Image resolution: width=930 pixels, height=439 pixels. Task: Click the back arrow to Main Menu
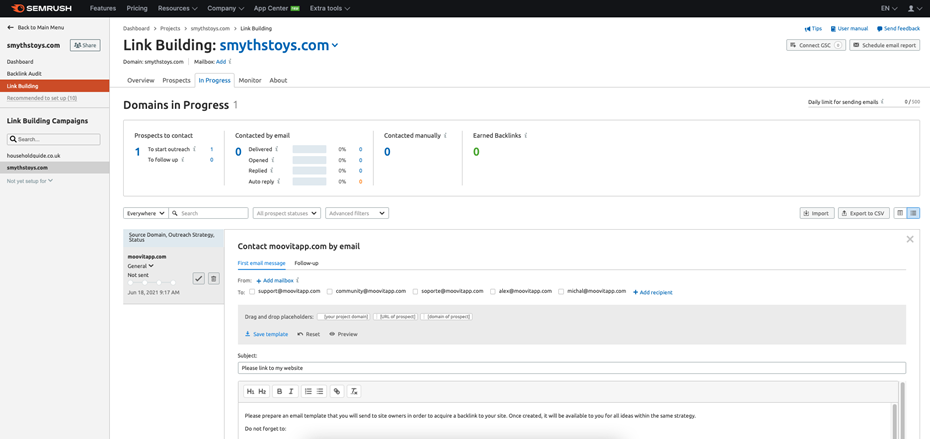coord(10,27)
